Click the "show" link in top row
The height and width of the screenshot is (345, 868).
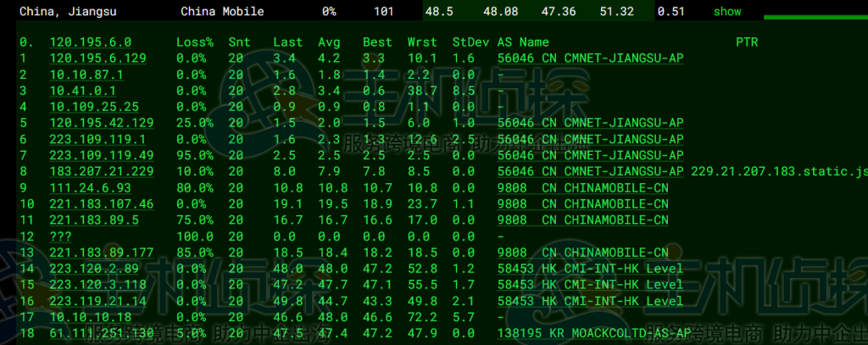pyautogui.click(x=726, y=12)
